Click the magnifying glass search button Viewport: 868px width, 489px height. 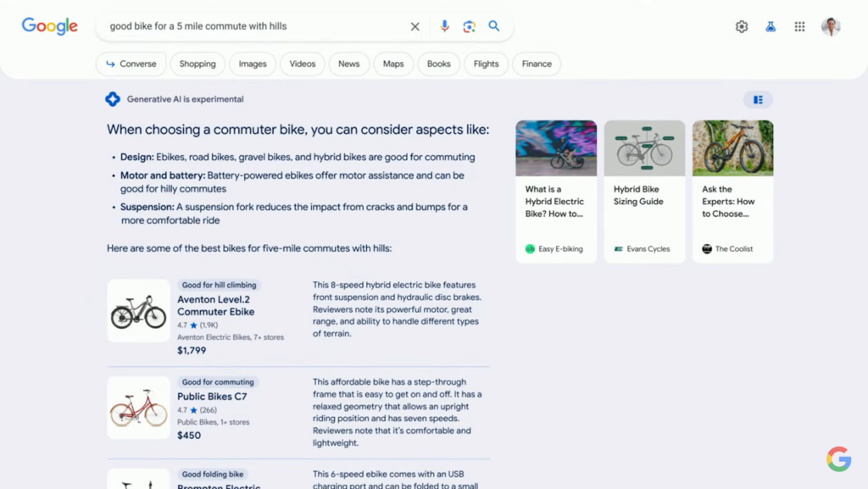click(494, 26)
